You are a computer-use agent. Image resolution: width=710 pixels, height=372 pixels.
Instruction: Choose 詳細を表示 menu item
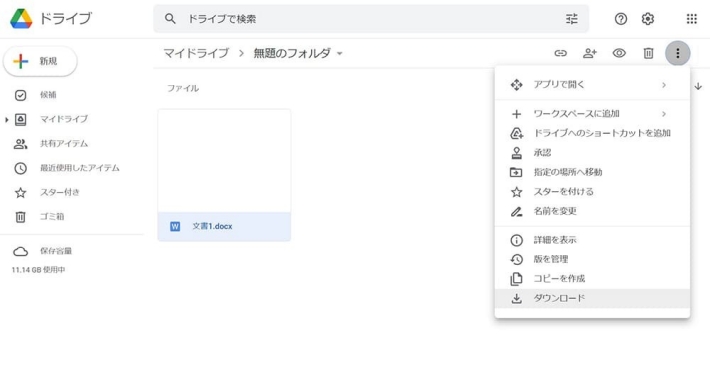(592, 240)
